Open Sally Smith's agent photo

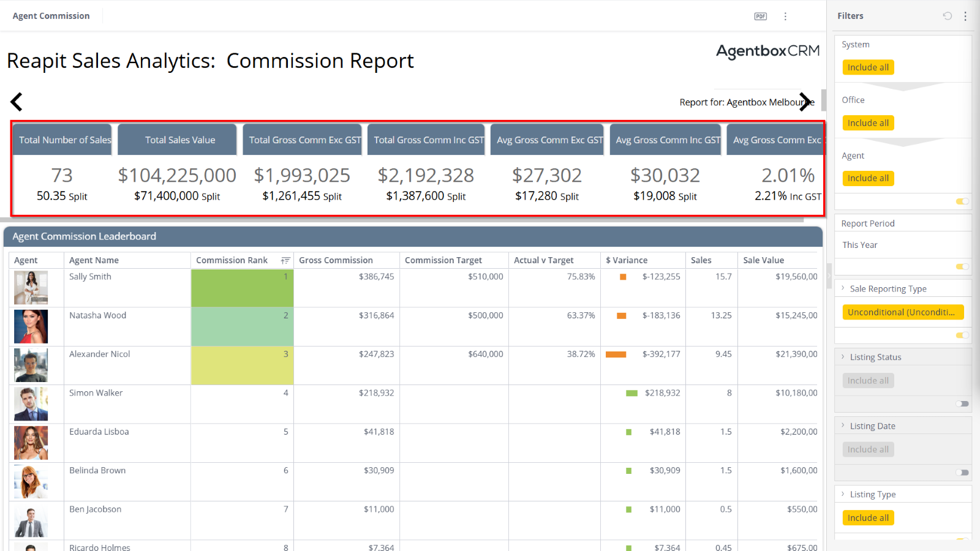pos(31,288)
